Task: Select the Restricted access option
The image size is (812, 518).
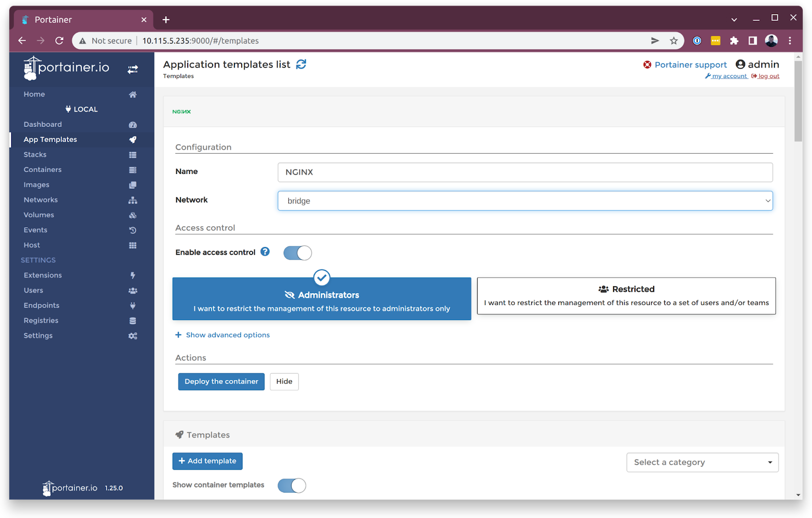Action: point(626,296)
